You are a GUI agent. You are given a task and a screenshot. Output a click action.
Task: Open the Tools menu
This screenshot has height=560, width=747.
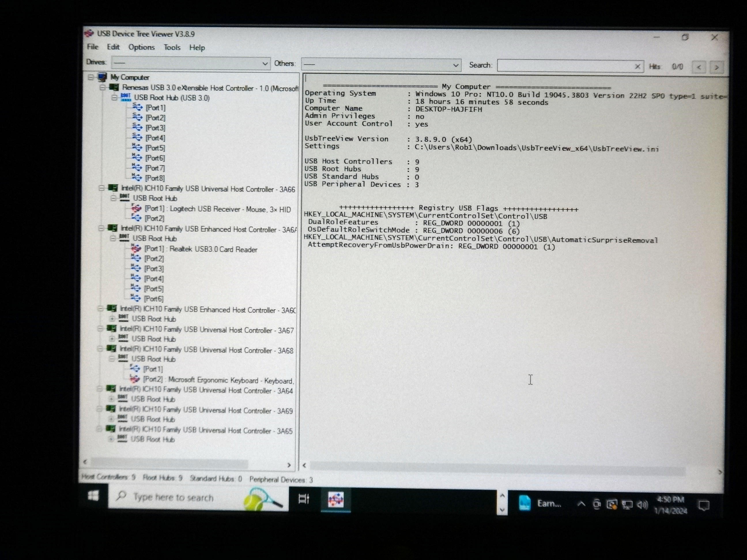point(172,48)
